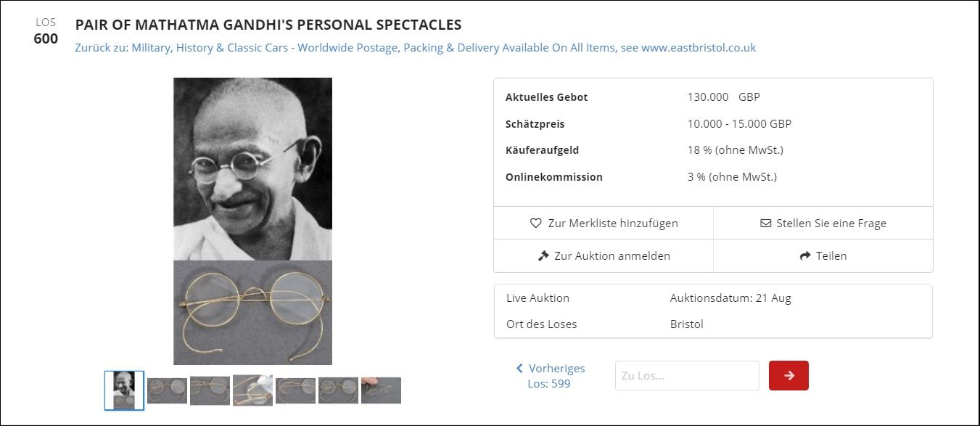Click the Zu Los input field
The image size is (980, 426).
pos(687,376)
